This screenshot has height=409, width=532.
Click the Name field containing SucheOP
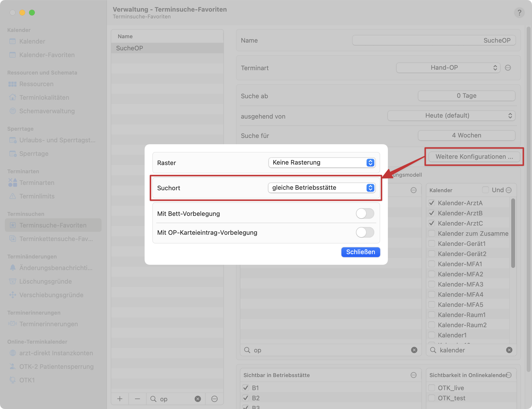434,40
